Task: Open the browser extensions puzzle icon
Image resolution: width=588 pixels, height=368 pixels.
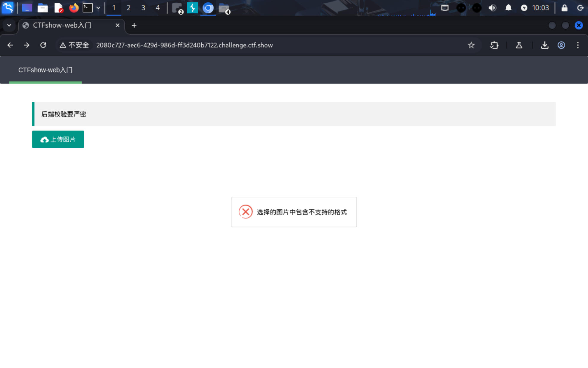Action: [494, 45]
